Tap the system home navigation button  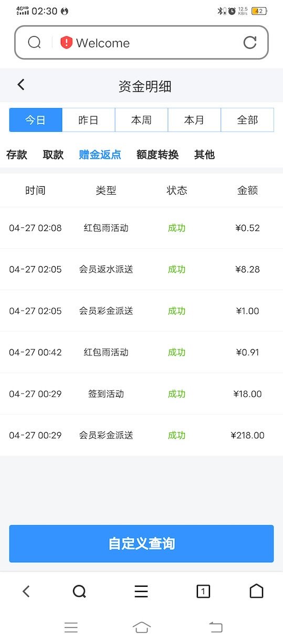142,627
